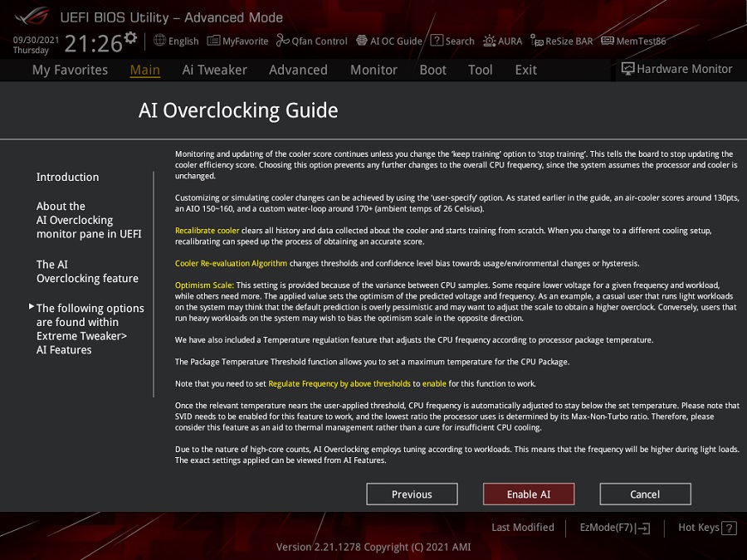
Task: Click the AURA label
Action: [510, 41]
